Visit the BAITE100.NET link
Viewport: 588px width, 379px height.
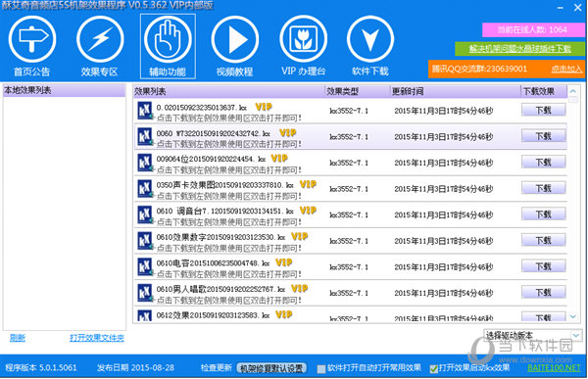click(x=554, y=368)
